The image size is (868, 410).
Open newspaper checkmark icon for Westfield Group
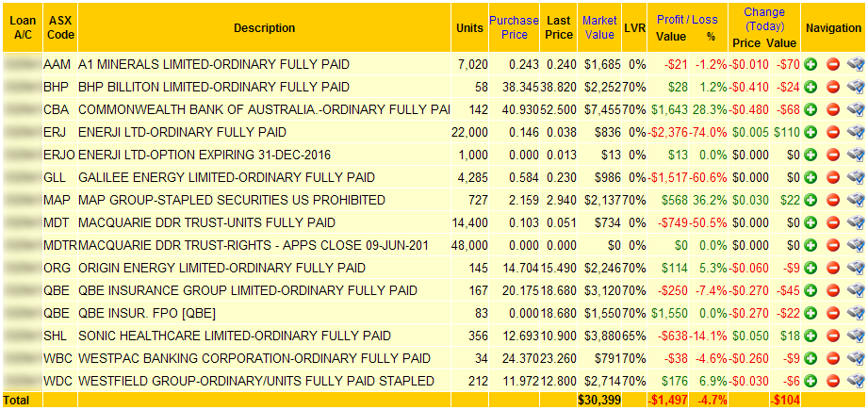coord(855,381)
